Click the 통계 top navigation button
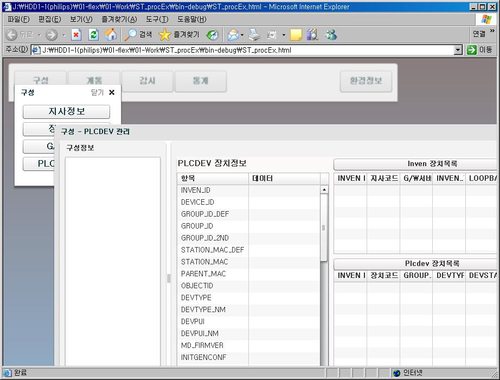 tap(201, 81)
